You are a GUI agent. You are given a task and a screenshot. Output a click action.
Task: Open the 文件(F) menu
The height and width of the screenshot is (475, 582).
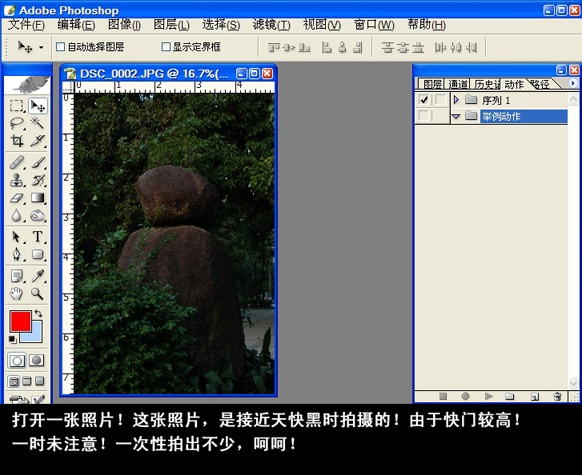point(26,25)
